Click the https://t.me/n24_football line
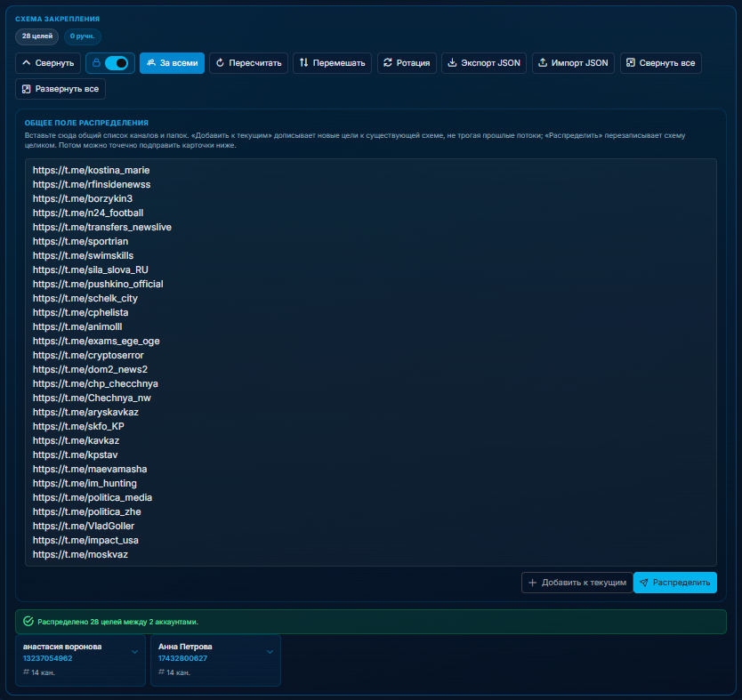This screenshot has width=742, height=700. [88, 213]
